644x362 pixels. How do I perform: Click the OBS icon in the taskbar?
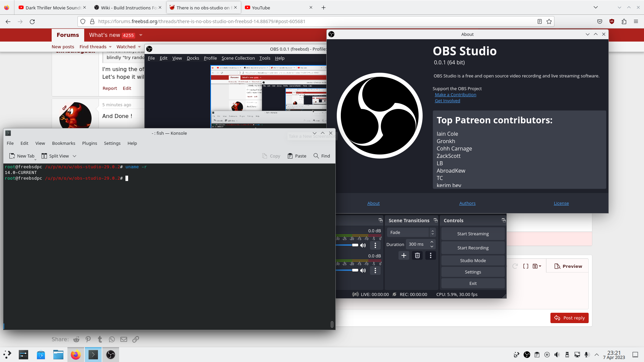(x=111, y=355)
